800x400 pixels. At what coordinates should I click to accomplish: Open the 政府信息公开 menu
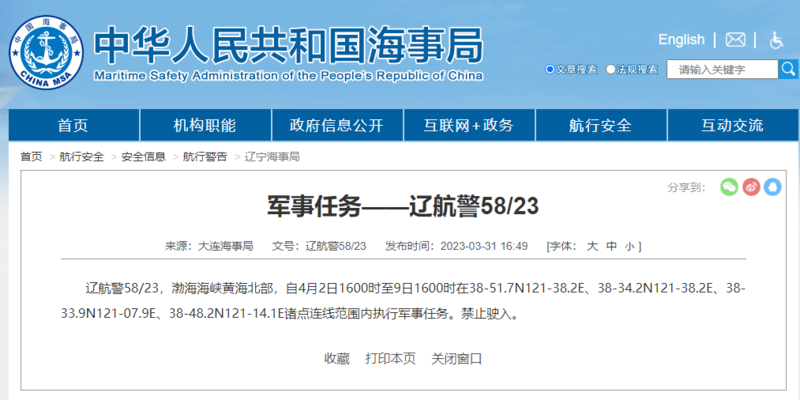pos(336,125)
